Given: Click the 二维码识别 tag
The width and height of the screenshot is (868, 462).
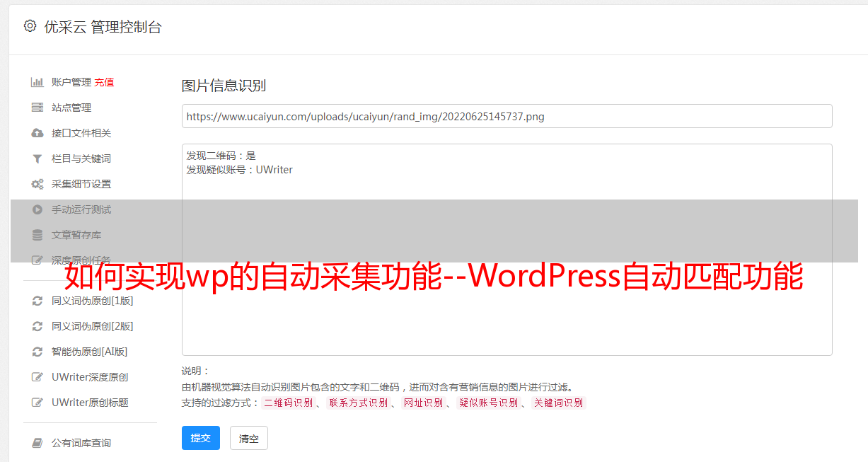Looking at the screenshot, I should [288, 403].
